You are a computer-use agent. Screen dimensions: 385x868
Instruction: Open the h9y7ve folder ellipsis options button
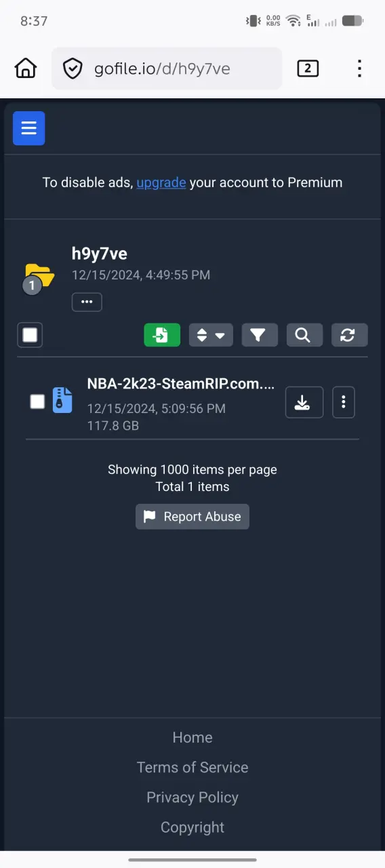(x=87, y=302)
